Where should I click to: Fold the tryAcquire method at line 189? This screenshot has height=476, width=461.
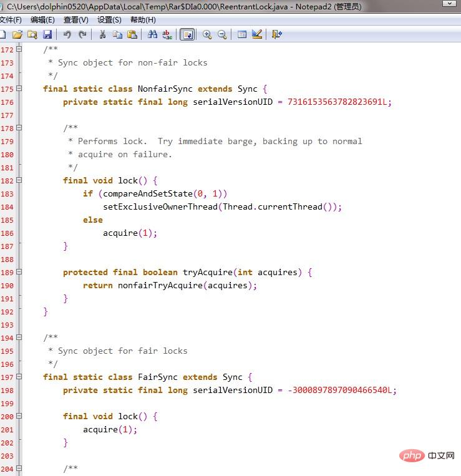tap(19, 272)
